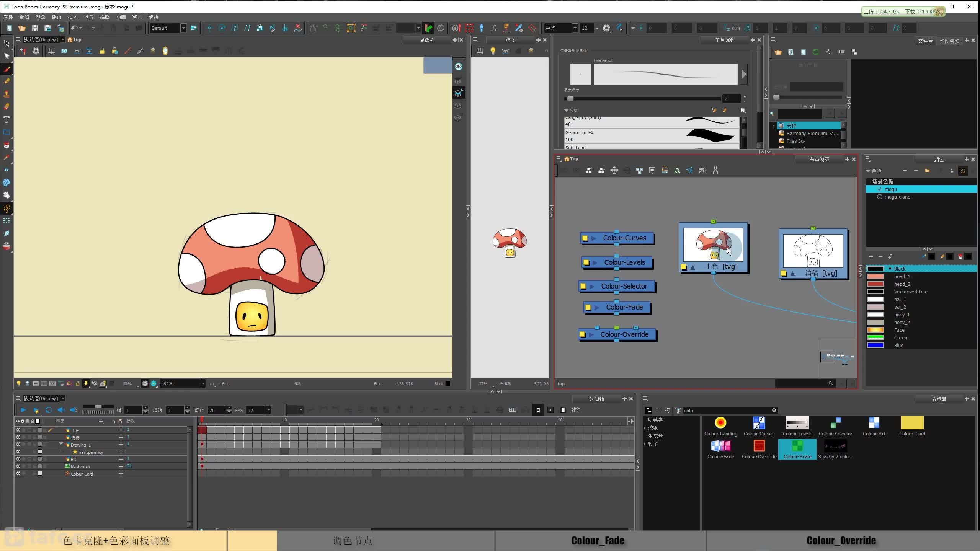Select the Colour-Override library node

(759, 449)
